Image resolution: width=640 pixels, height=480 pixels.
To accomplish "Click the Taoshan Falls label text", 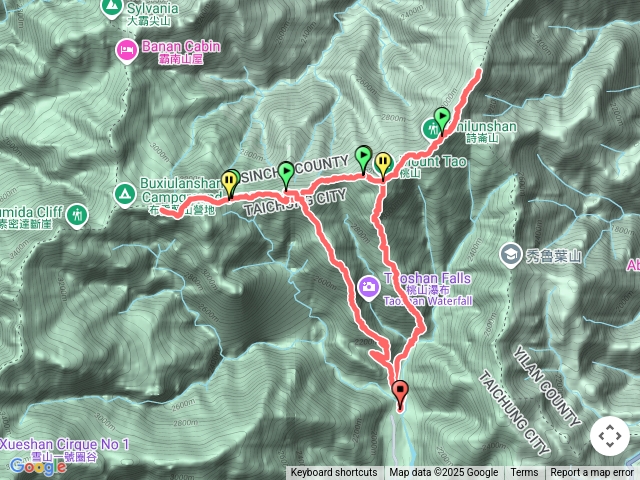I will 427,279.
